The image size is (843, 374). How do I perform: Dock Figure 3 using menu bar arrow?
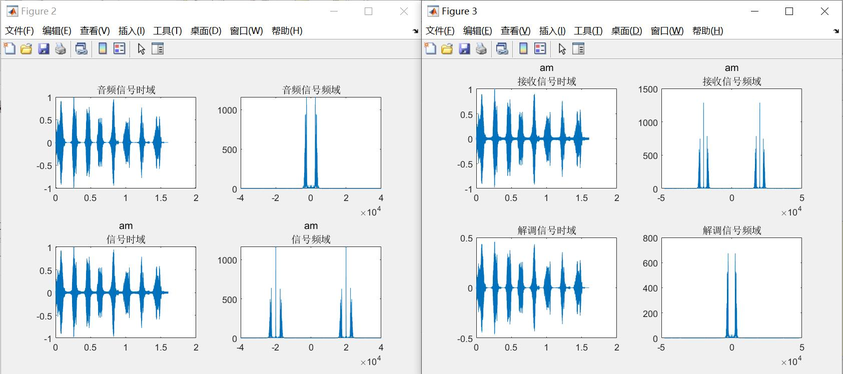(836, 32)
